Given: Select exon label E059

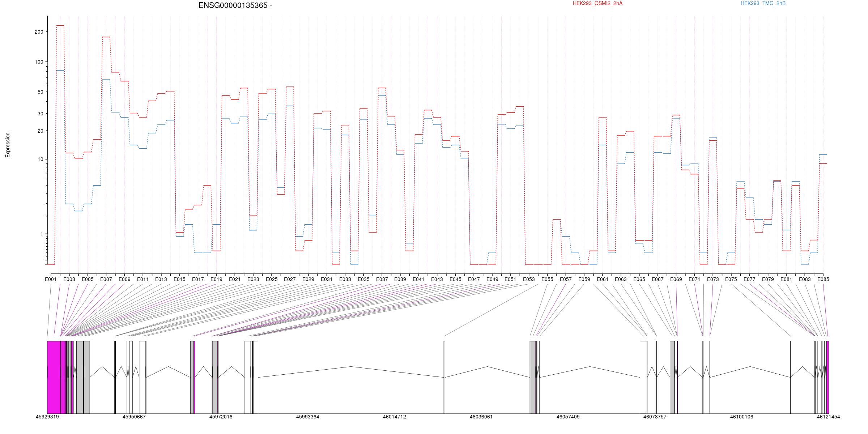Looking at the screenshot, I should 584,279.
